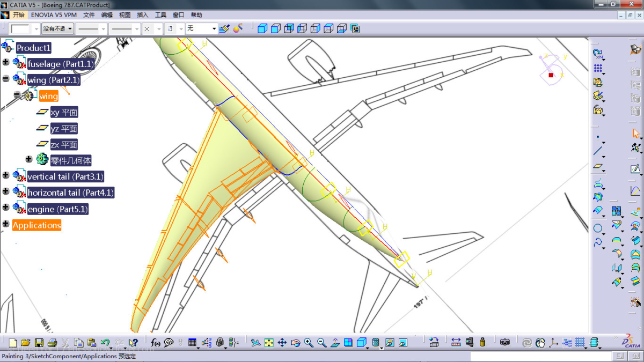Open the 工具 menu

(x=160, y=15)
